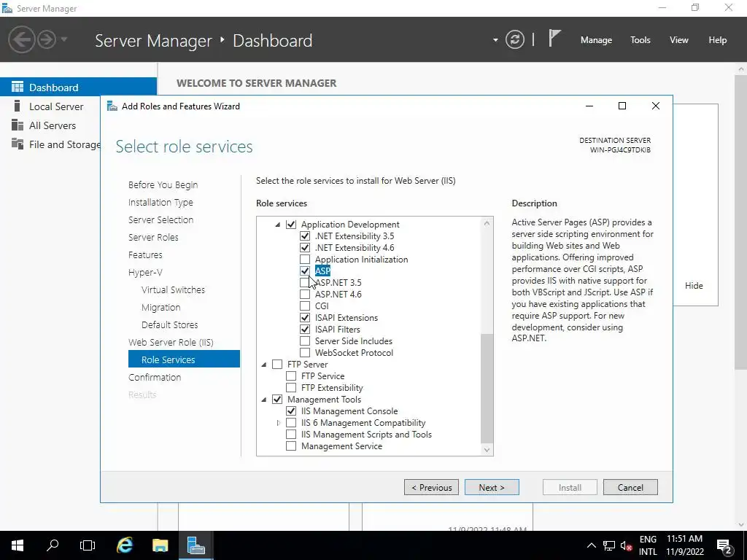Go to the Server Roles step

point(153,237)
